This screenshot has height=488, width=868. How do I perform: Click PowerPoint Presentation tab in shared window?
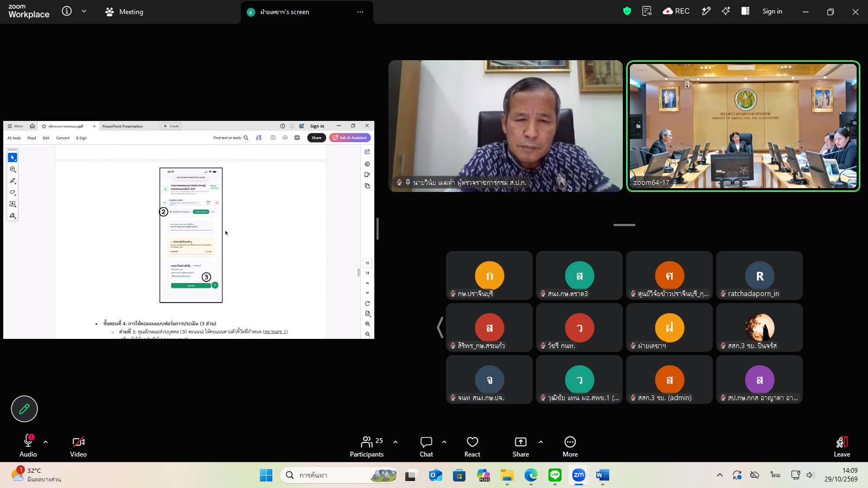click(x=123, y=126)
